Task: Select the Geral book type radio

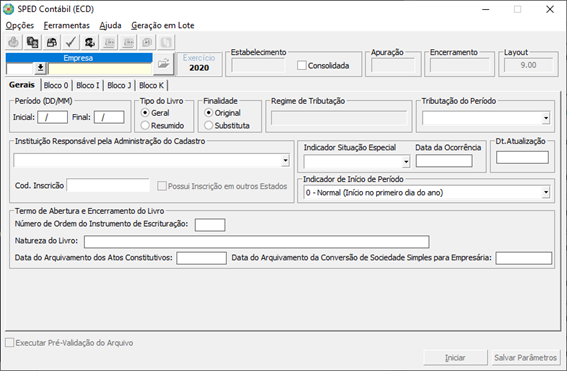Action: 145,113
